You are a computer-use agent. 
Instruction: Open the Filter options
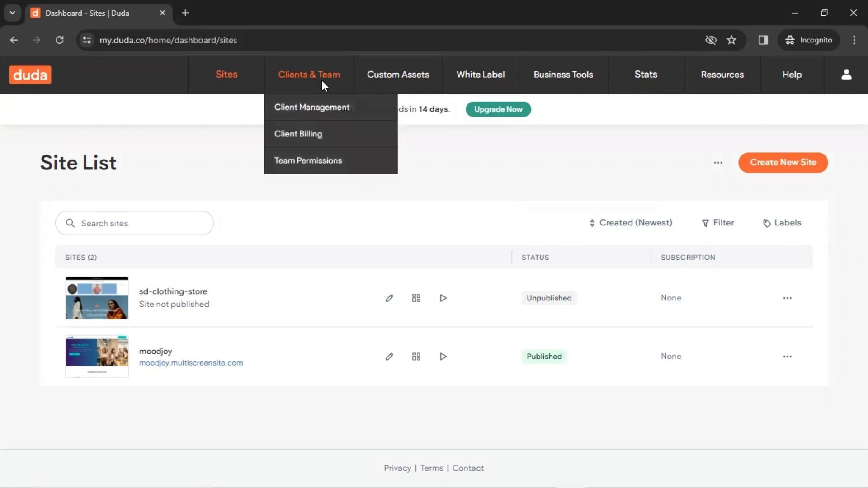pyautogui.click(x=717, y=223)
